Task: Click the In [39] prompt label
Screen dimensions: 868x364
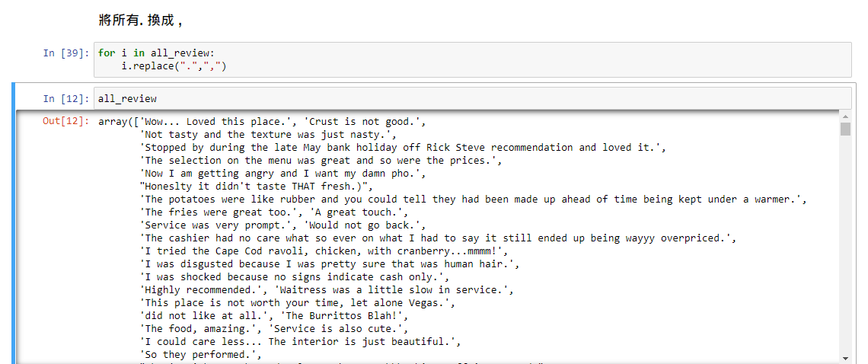Action: coord(66,53)
